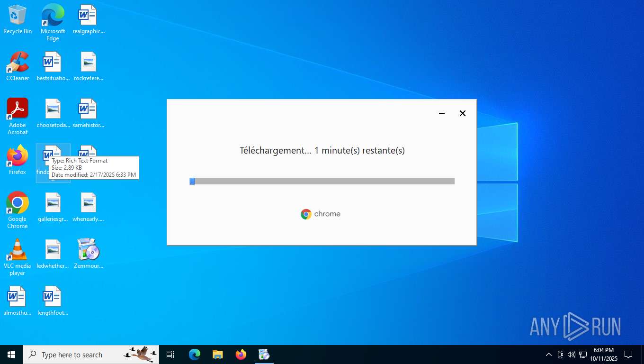Open File Explorer from taskbar

tap(217, 355)
